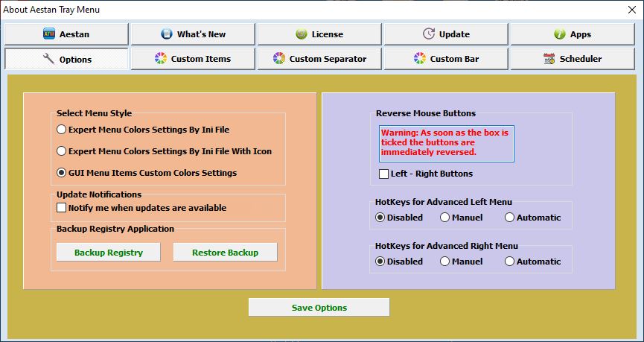Click the Reverse Mouse Buttons label
The image size is (644, 342).
tap(426, 113)
